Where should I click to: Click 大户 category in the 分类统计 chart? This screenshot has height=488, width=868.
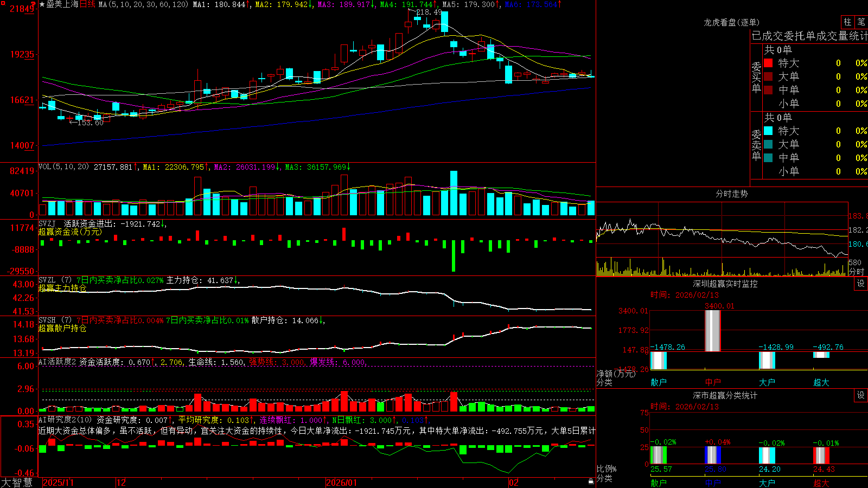[767, 483]
